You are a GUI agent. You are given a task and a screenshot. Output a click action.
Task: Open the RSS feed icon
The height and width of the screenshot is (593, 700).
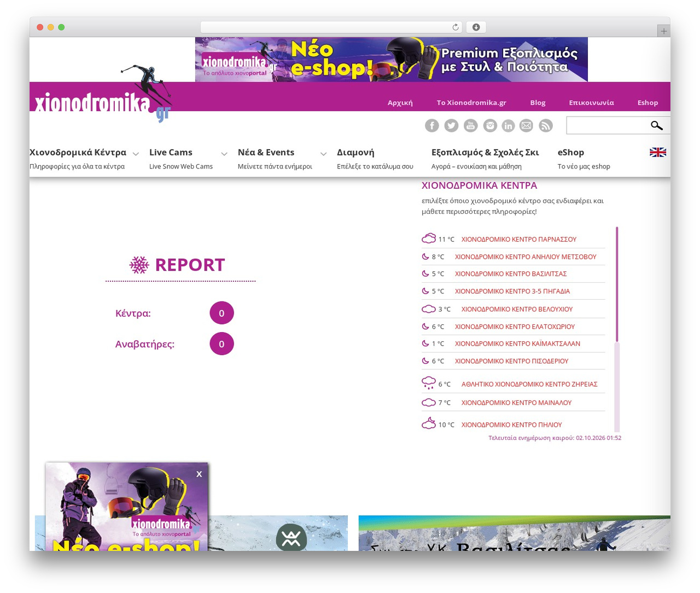tap(546, 126)
